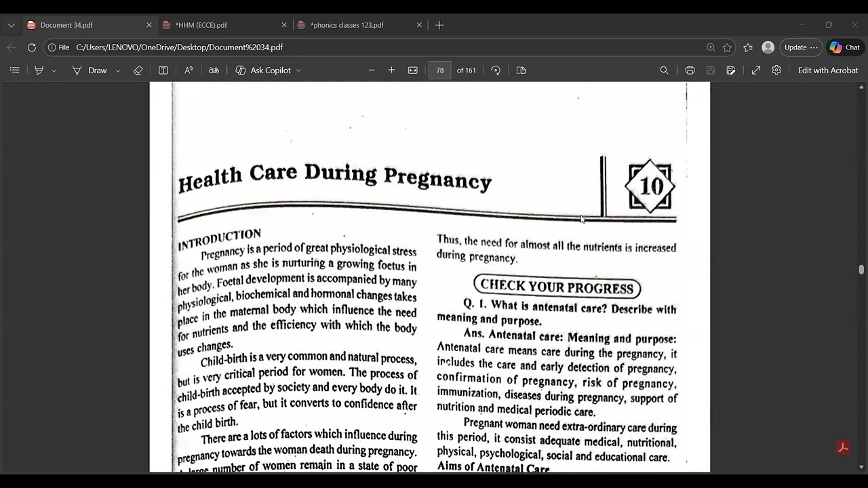Click the Update button

tap(801, 47)
